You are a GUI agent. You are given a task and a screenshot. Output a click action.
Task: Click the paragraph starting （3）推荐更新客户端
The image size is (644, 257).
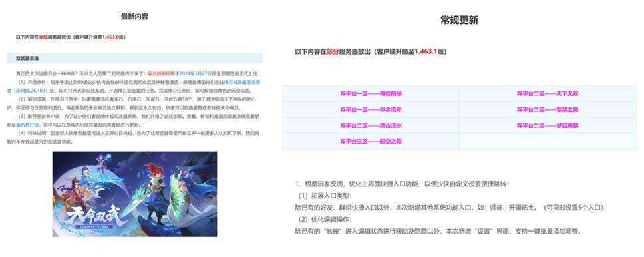pyautogui.click(x=134, y=121)
